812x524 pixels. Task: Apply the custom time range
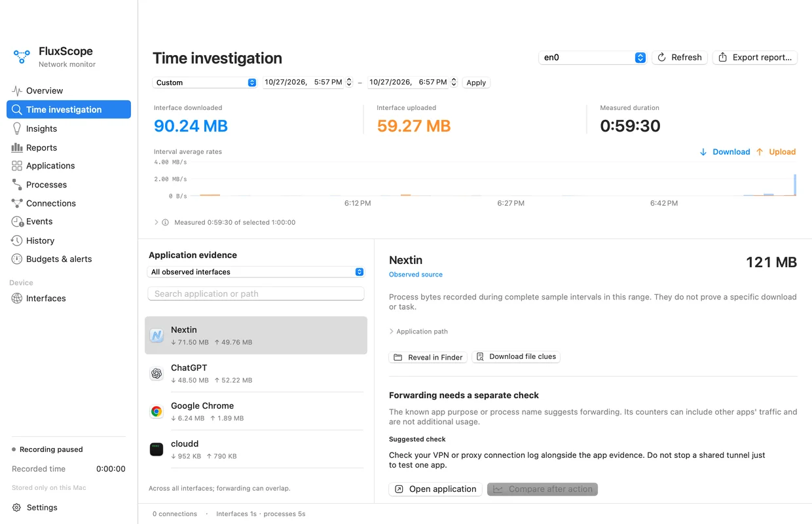tap(476, 83)
